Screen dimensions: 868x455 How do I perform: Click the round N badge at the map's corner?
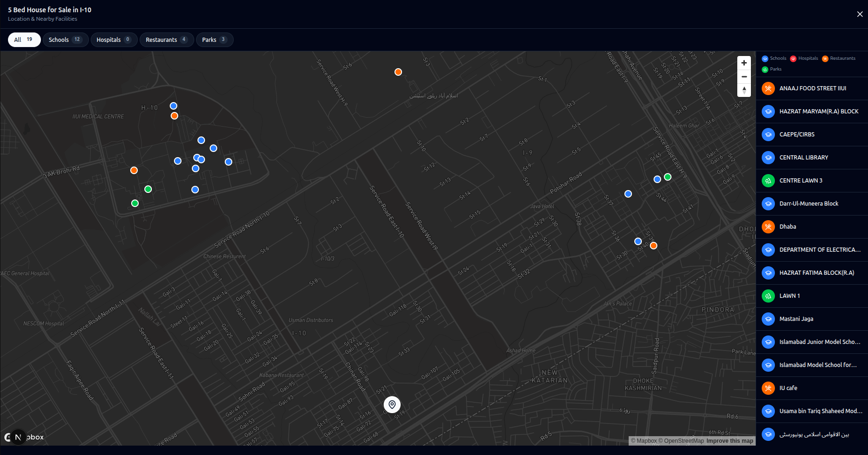point(18,437)
